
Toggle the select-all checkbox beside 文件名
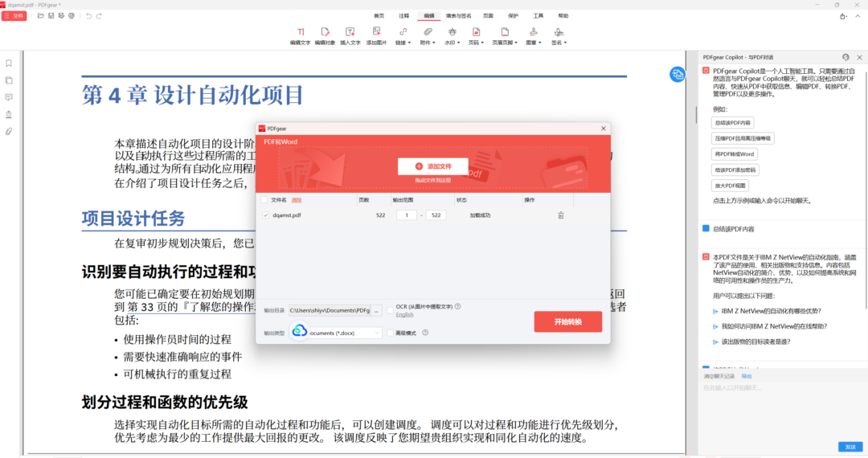point(264,200)
